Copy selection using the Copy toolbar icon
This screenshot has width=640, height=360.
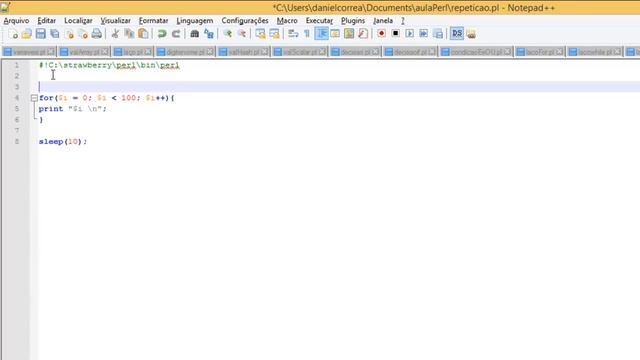(x=129, y=34)
